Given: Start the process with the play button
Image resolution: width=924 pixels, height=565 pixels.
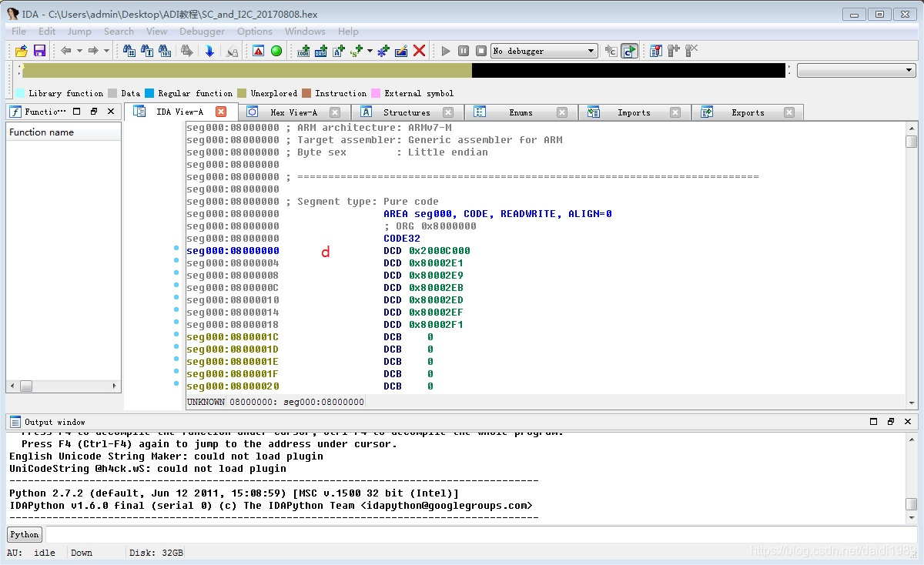Looking at the screenshot, I should pos(446,51).
